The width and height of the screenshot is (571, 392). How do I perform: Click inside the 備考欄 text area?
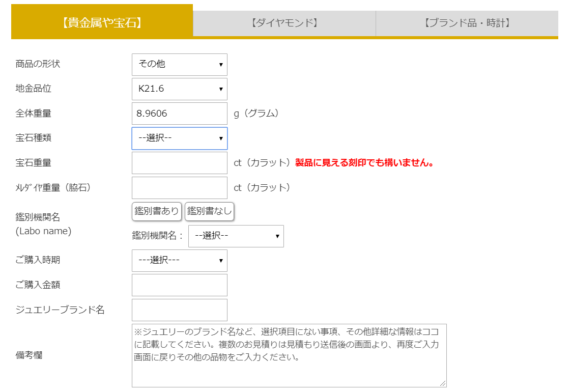pos(289,355)
